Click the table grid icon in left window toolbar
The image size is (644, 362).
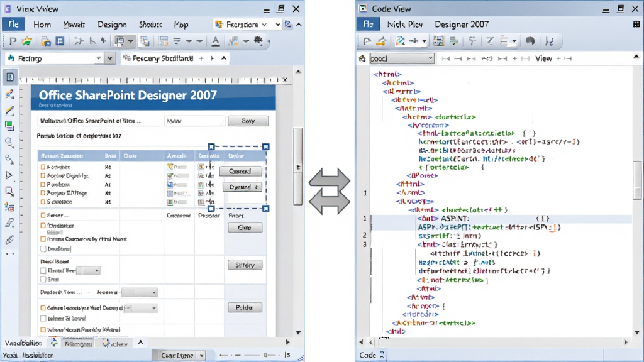coord(163,41)
